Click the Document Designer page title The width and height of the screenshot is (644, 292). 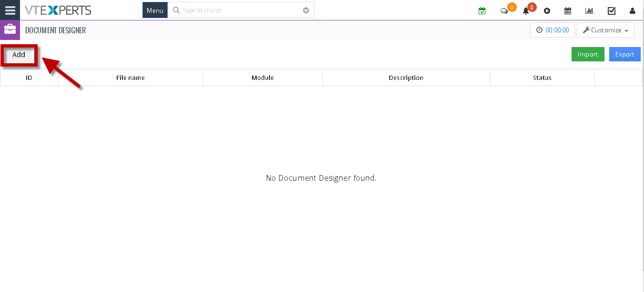(x=56, y=30)
